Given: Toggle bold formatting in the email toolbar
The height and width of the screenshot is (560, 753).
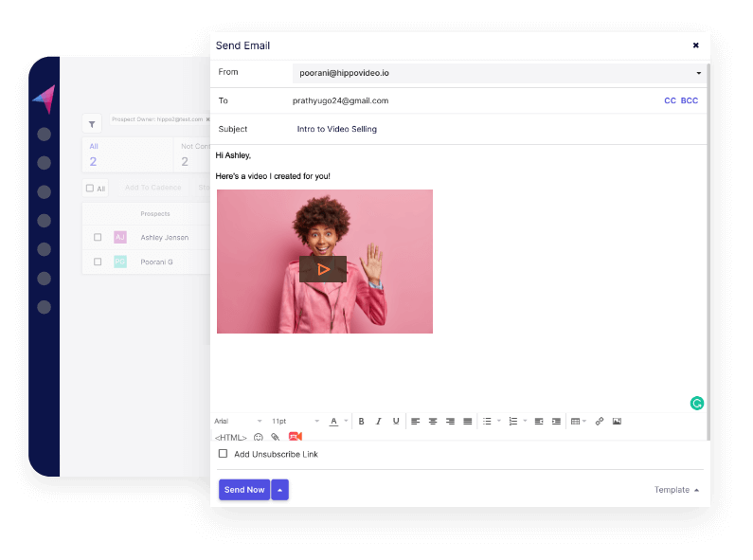Looking at the screenshot, I should pos(361,422).
